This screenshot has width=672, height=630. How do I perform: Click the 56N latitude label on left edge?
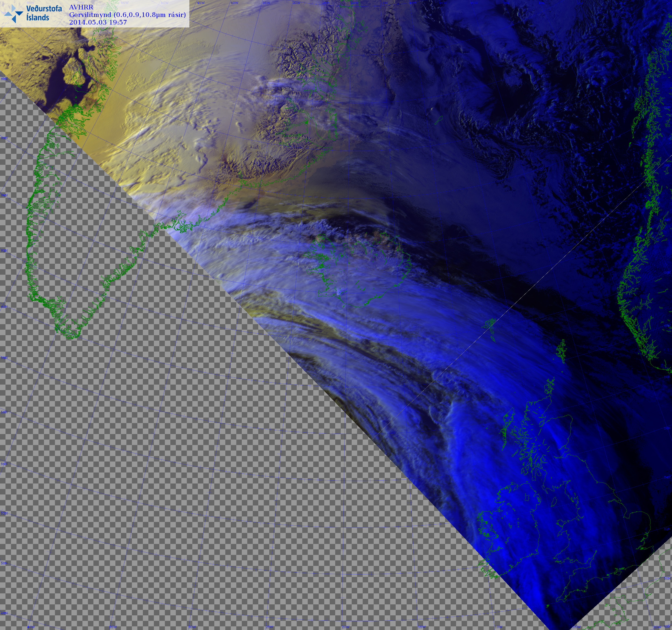pyautogui.click(x=4, y=412)
